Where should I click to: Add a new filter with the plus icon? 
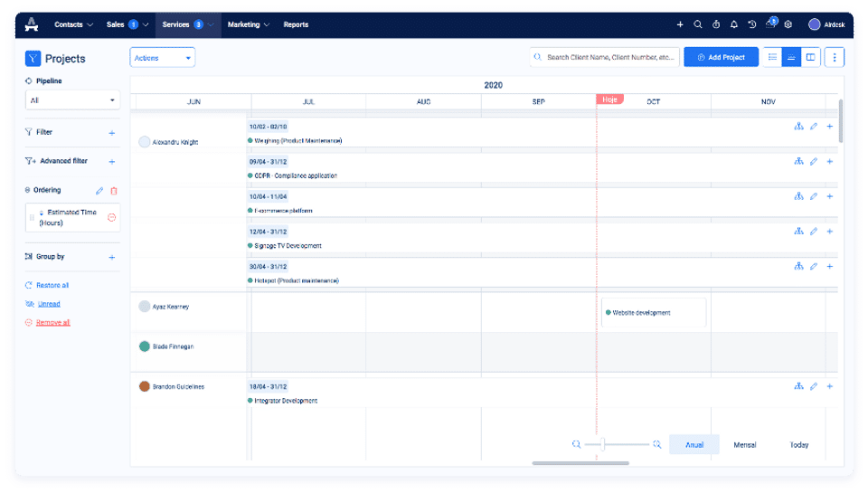112,133
